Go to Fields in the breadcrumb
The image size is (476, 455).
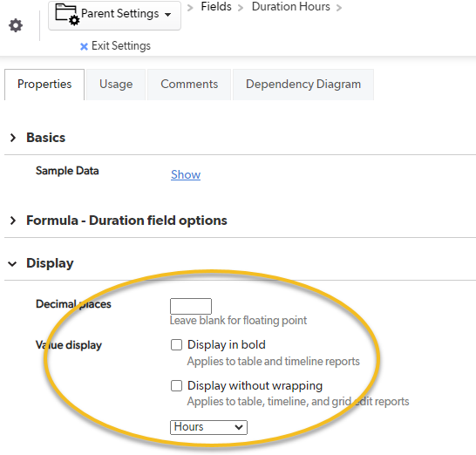216,7
